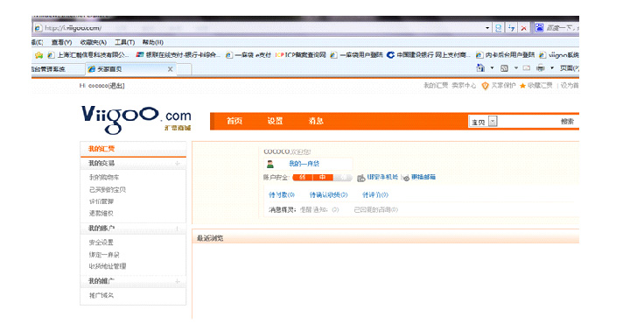Click the 设为首页 top link
The height and width of the screenshot is (331, 644).
570,86
